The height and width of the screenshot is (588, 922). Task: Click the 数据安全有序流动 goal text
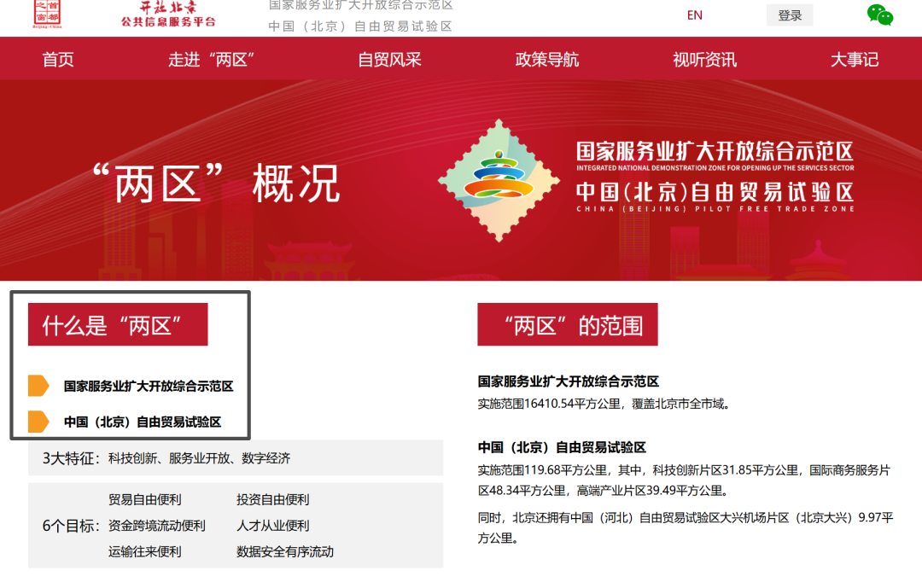(x=285, y=551)
